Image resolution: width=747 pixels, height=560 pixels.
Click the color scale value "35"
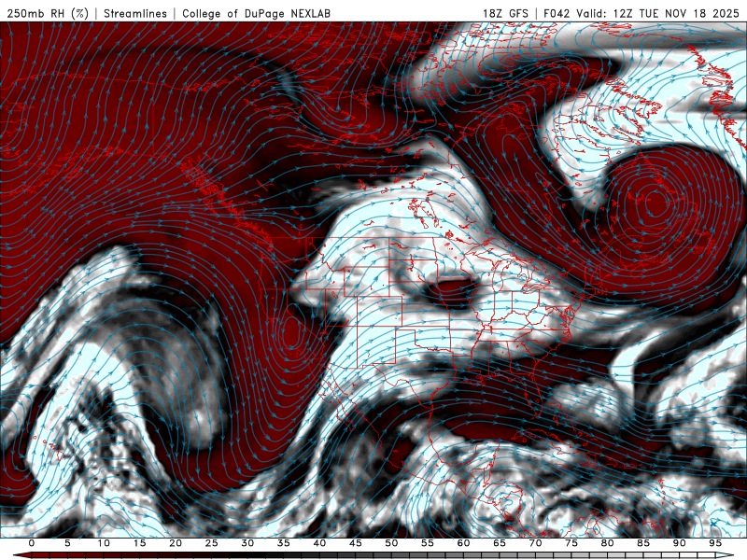284,543
